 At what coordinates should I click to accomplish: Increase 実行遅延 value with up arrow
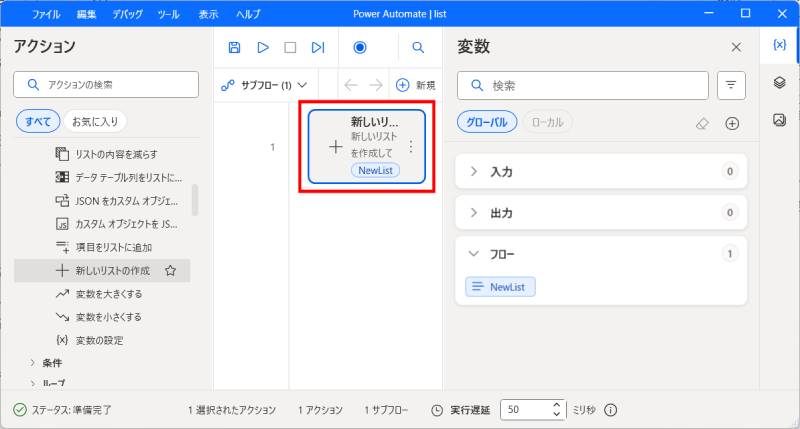pyautogui.click(x=557, y=405)
